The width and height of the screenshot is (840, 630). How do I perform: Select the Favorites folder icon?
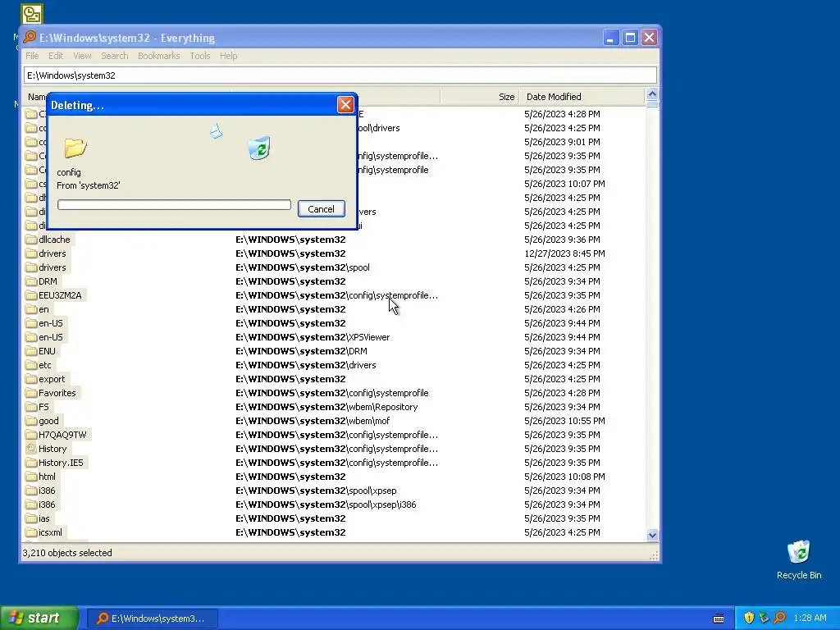(31, 393)
